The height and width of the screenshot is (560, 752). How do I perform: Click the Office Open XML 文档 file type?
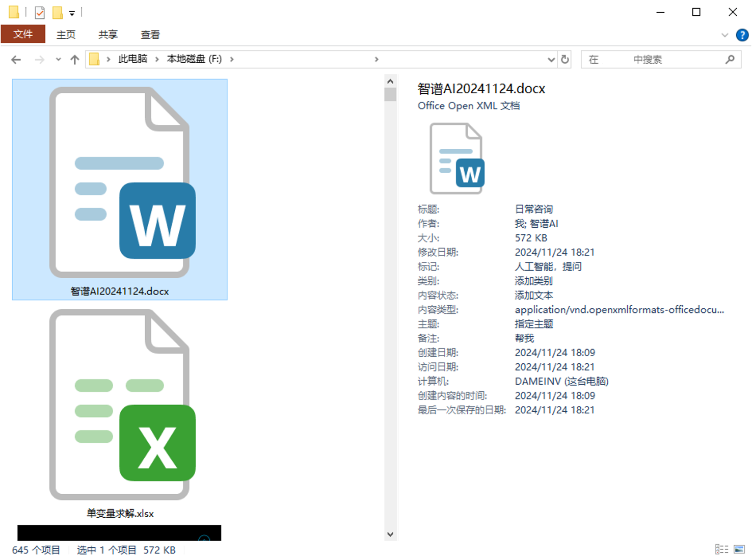(469, 106)
